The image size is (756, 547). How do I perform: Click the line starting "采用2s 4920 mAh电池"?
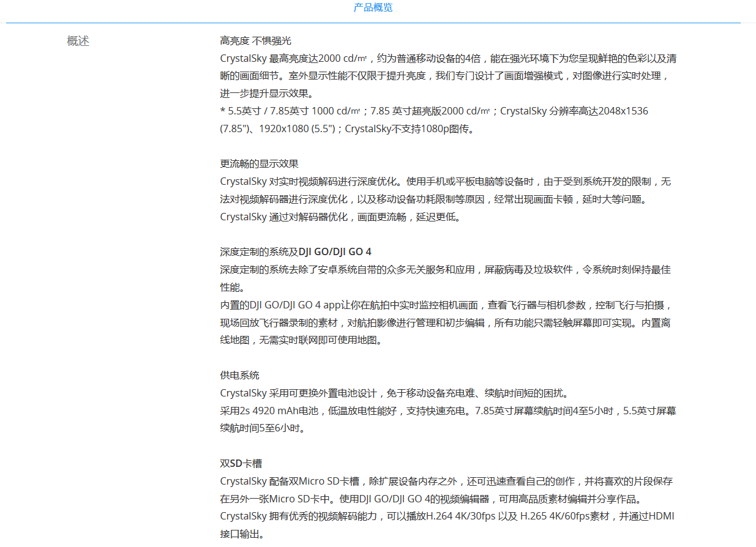(448, 411)
